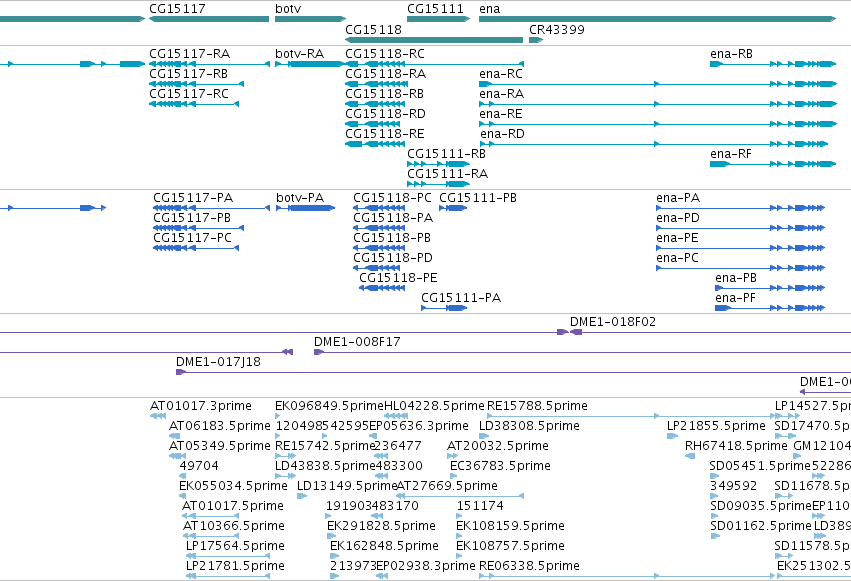This screenshot has height=581, width=851.
Task: Click the CG15117-RA transcript label
Action: tap(189, 54)
